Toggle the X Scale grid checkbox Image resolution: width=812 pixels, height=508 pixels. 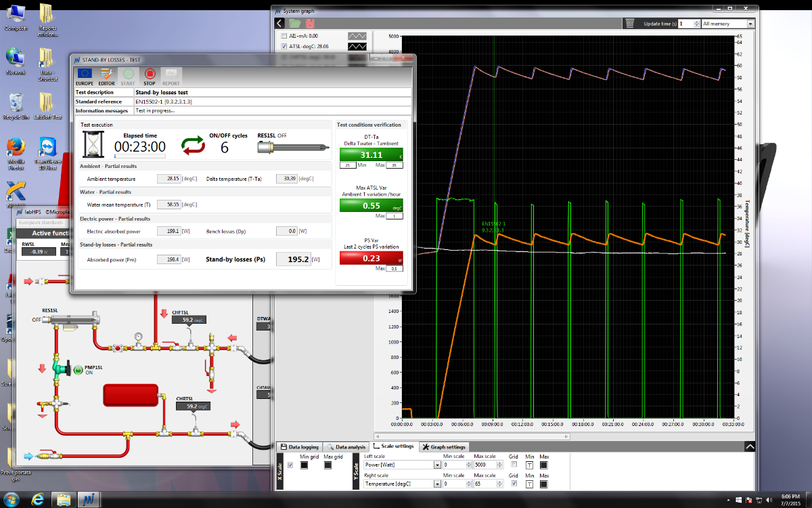(x=291, y=465)
